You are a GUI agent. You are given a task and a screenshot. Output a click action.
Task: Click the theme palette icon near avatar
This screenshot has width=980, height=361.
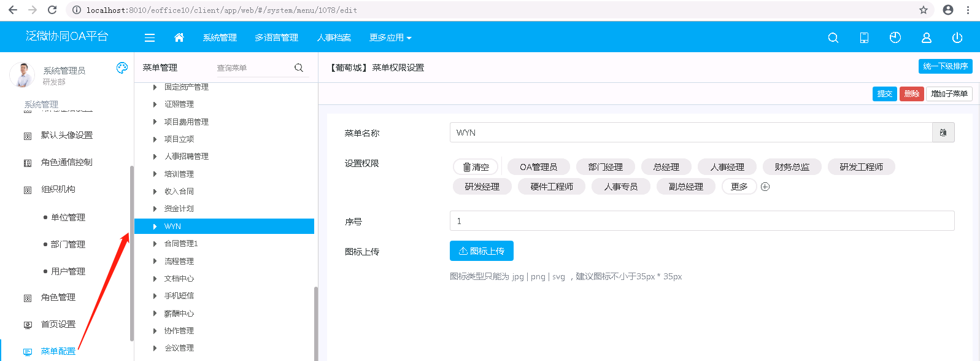122,68
